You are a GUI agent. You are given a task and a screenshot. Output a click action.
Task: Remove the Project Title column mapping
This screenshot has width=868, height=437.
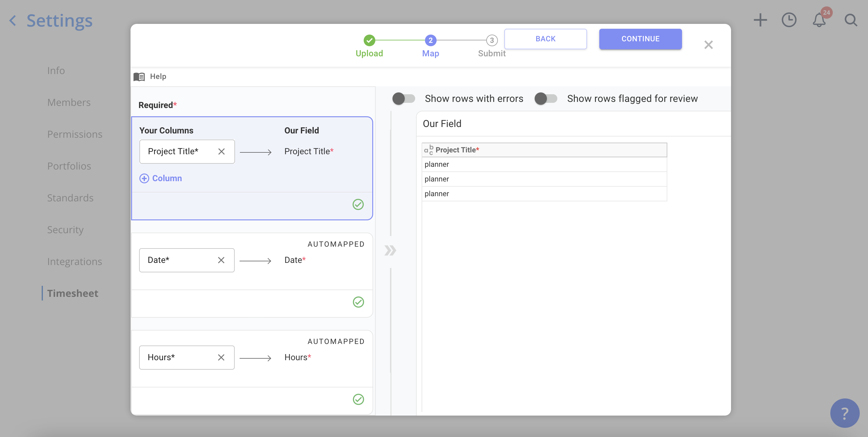[222, 151]
